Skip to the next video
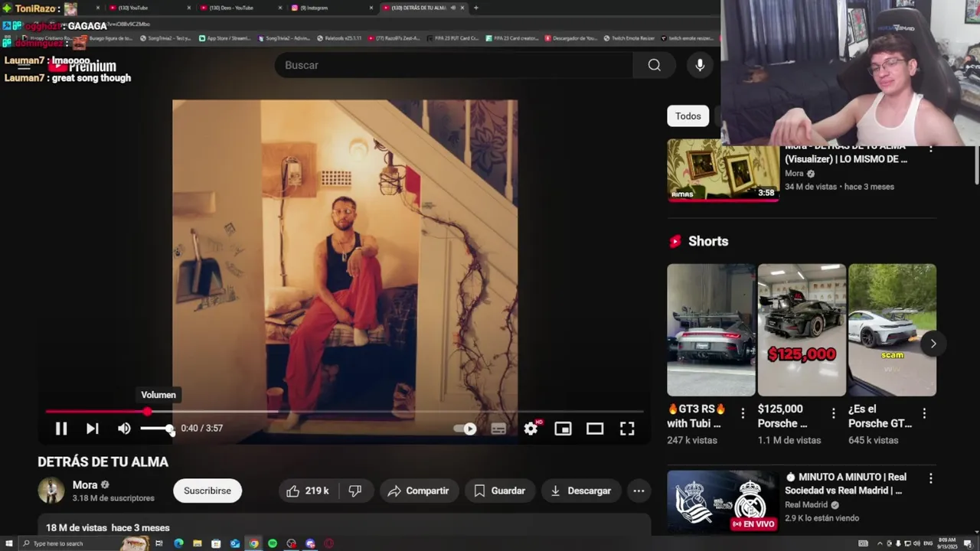 92,429
